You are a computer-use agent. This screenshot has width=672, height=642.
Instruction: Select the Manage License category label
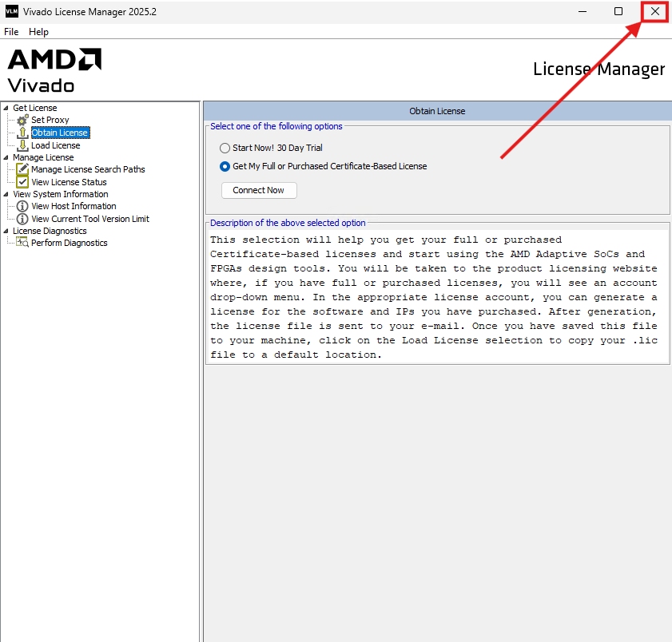point(43,157)
